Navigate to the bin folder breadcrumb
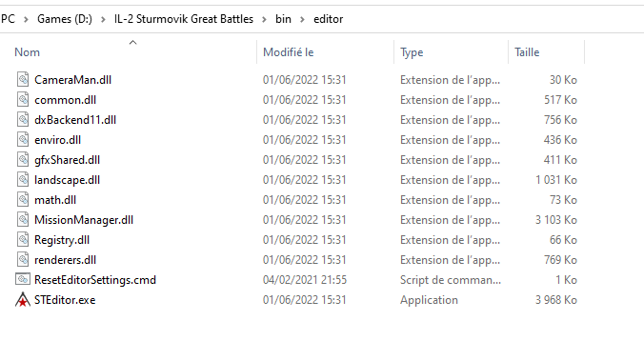Image resolution: width=644 pixels, height=361 pixels. pos(283,19)
